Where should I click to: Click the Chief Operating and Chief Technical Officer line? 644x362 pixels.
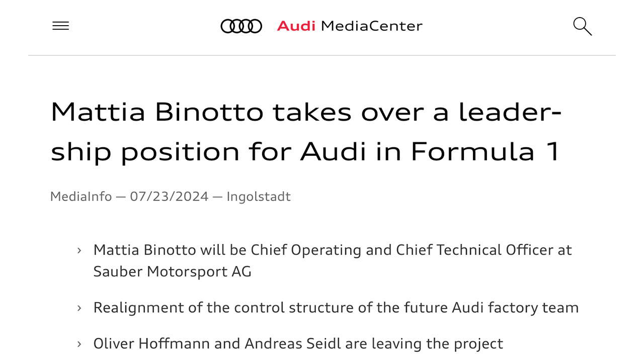332,250
